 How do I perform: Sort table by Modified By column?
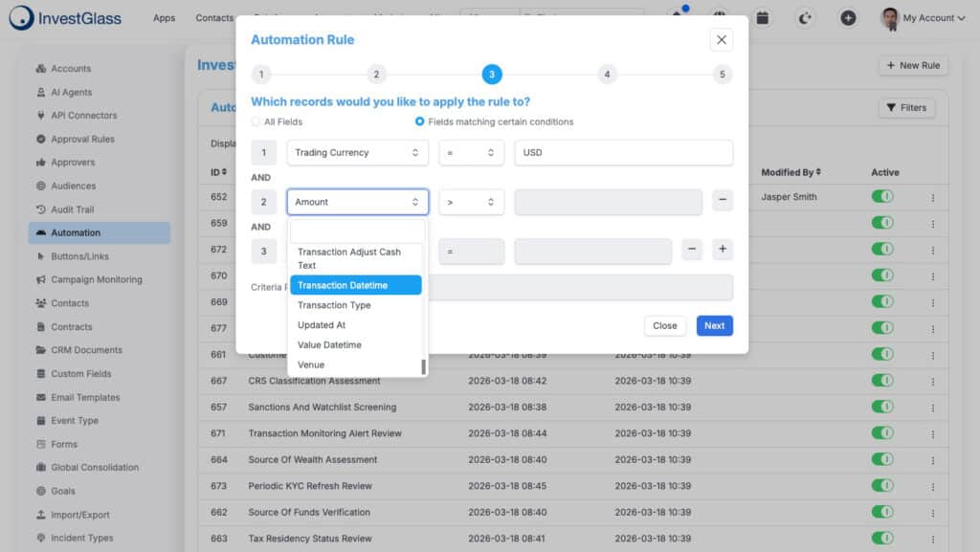click(x=791, y=172)
